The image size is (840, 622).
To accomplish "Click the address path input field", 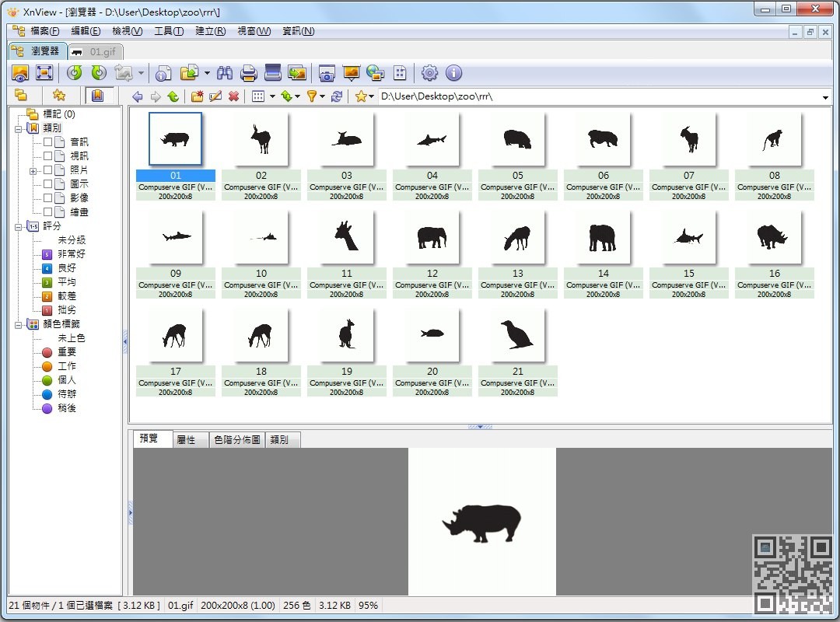I will [600, 96].
